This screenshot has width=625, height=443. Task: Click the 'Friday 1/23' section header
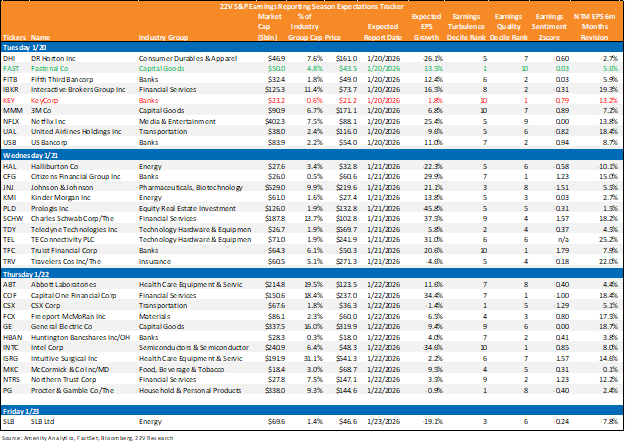pos(22,411)
